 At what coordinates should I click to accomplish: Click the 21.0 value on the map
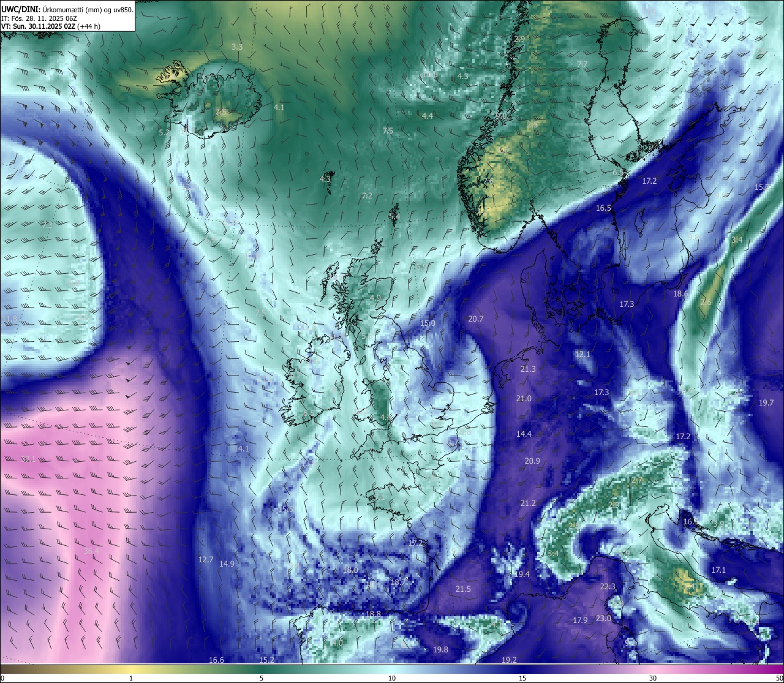click(x=524, y=399)
